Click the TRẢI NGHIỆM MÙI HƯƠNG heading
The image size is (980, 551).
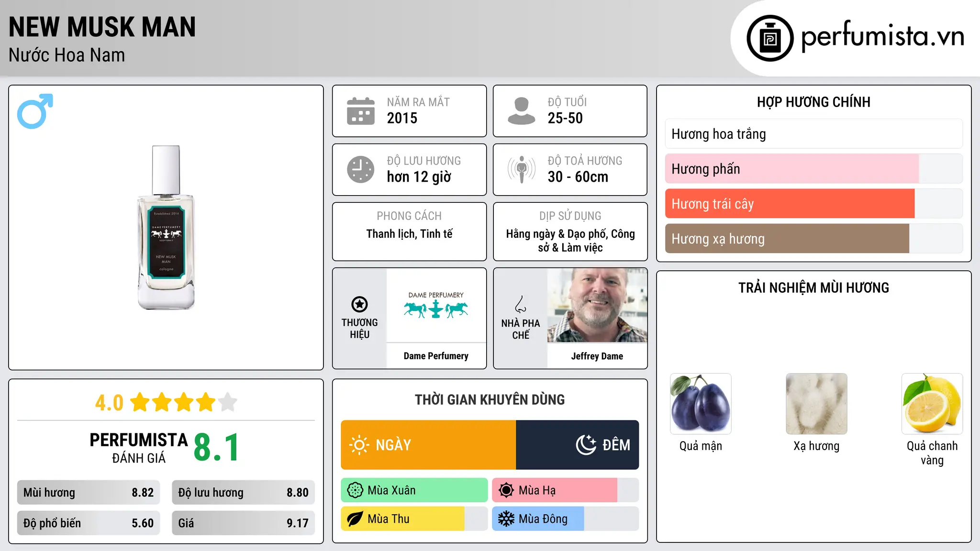point(814,287)
